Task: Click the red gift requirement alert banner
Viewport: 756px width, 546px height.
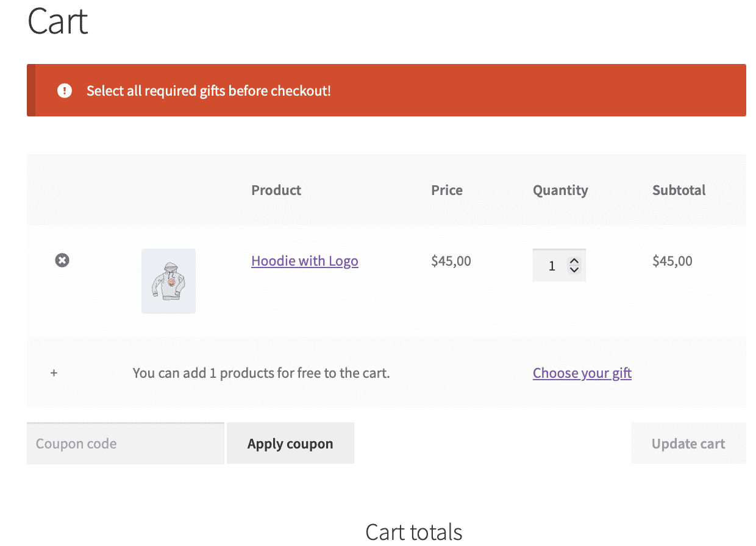Action: tap(386, 90)
